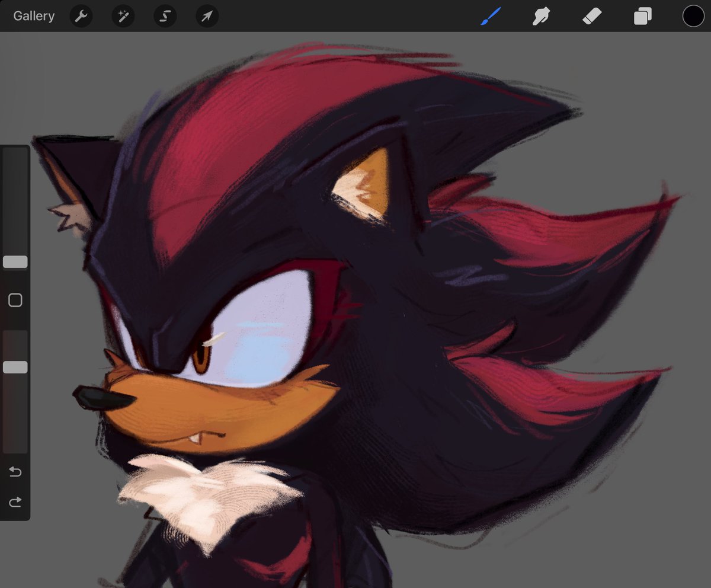Screen dimensions: 711x588
Task: Open the active color picker circle
Action: coord(693,16)
